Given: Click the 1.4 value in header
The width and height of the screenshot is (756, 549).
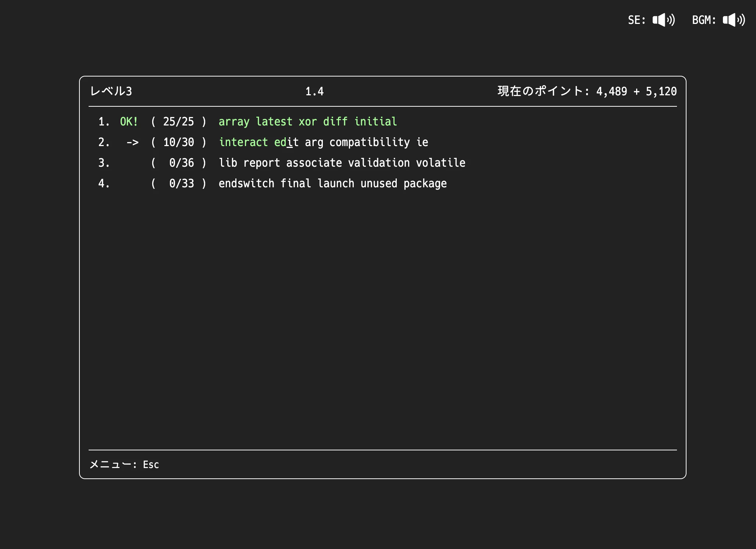Looking at the screenshot, I should (x=314, y=91).
